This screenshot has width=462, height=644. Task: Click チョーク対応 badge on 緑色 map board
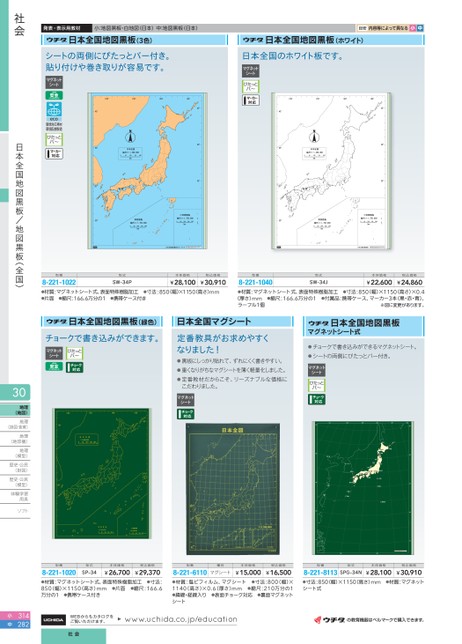pos(74,367)
